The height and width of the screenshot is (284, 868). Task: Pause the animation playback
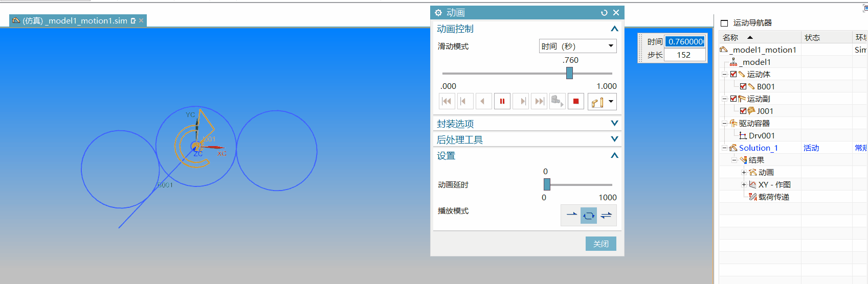(x=502, y=101)
